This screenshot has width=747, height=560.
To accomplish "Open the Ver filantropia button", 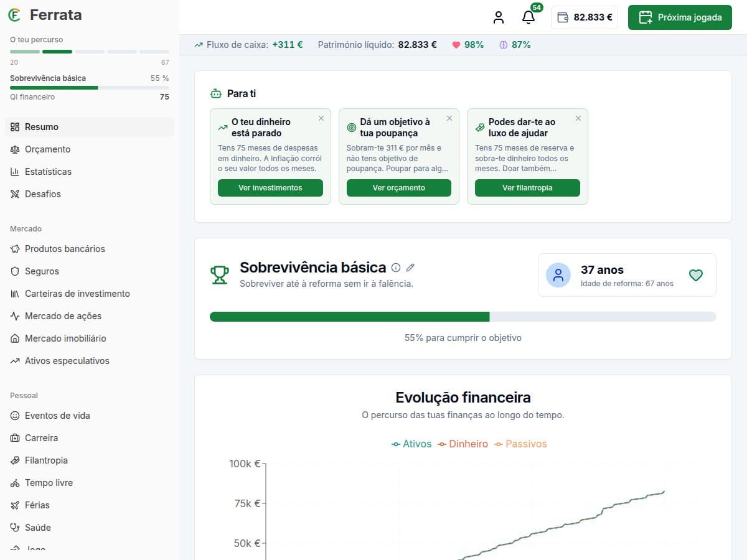I will 527,188.
